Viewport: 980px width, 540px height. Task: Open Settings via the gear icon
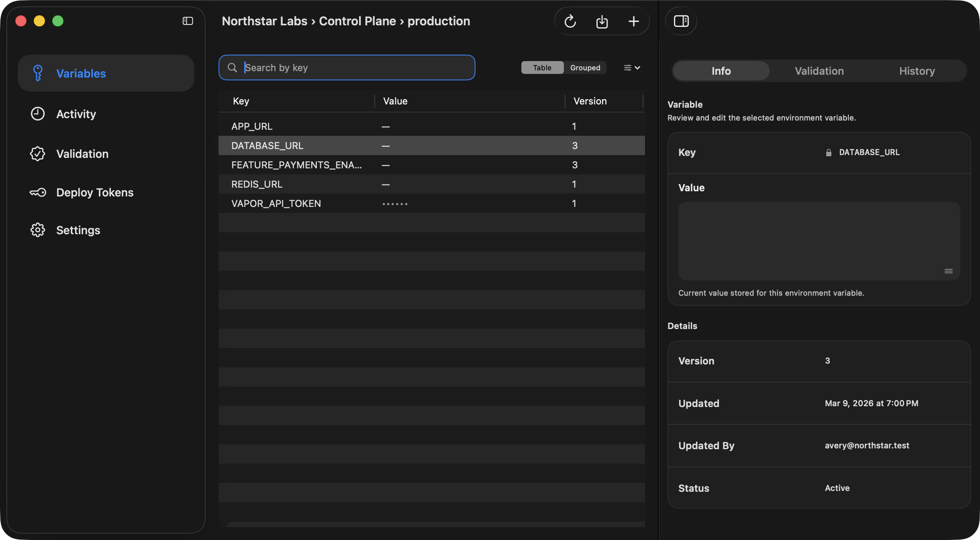coord(37,230)
